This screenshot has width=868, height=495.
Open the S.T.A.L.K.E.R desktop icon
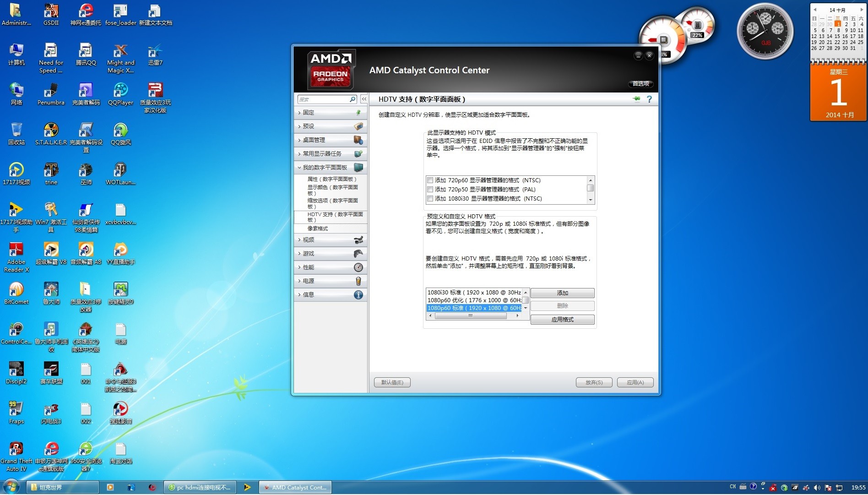[51, 134]
